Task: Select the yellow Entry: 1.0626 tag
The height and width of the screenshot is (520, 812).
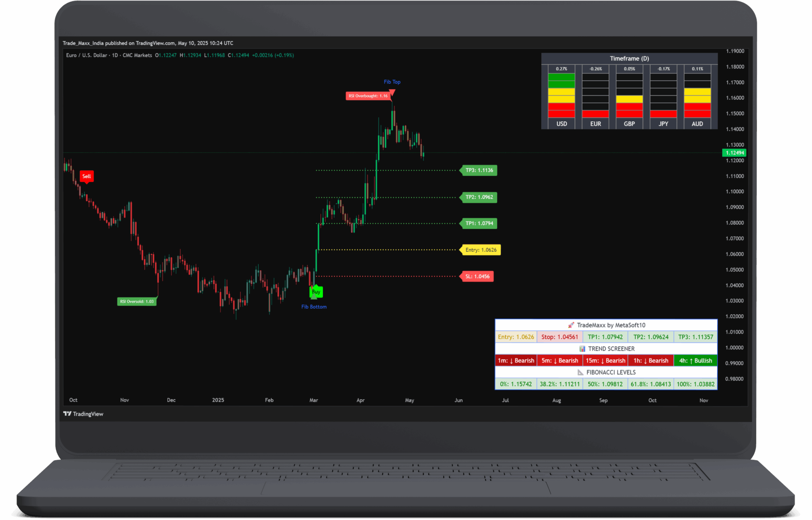Action: 481,250
